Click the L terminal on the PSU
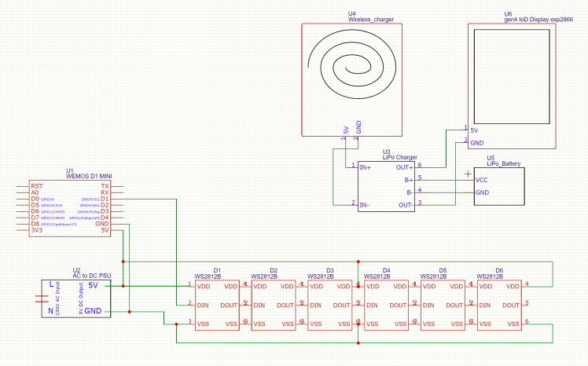 coord(51,284)
